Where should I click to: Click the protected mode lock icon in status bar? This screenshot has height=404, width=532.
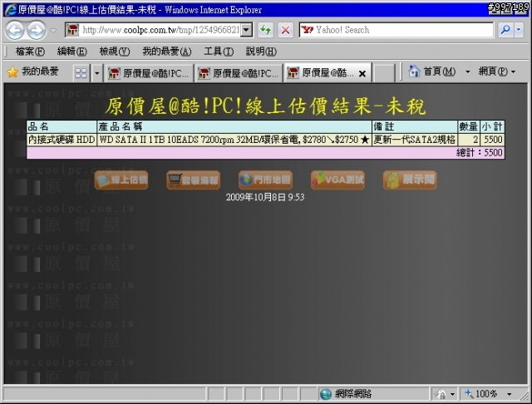click(x=441, y=394)
